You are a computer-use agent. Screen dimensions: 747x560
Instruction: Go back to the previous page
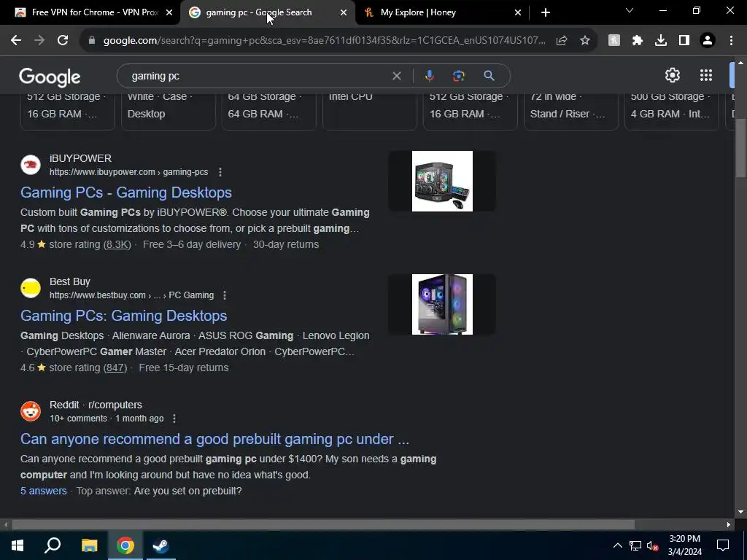pos(16,41)
